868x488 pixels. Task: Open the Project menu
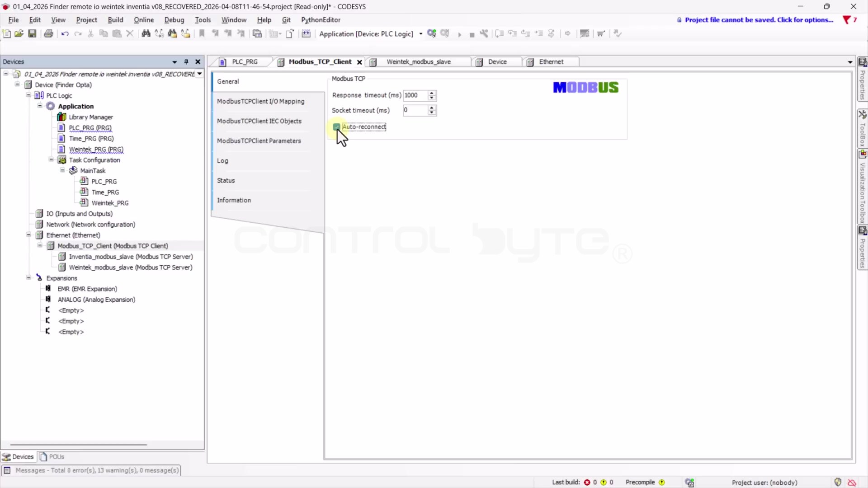click(x=86, y=20)
